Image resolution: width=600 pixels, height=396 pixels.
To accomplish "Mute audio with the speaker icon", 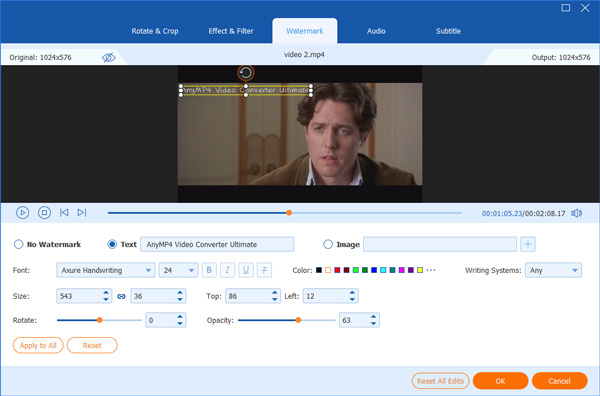I will point(577,213).
